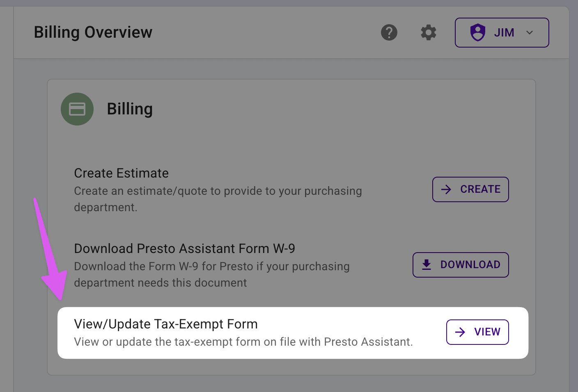Click CREATE to make an estimate
The width and height of the screenshot is (578, 392).
click(x=470, y=189)
